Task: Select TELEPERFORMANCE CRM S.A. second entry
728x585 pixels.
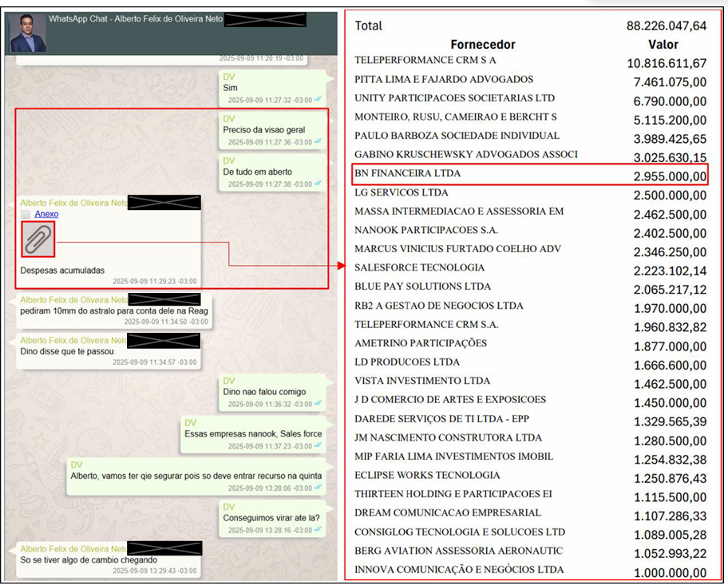Action: pyautogui.click(x=530, y=325)
